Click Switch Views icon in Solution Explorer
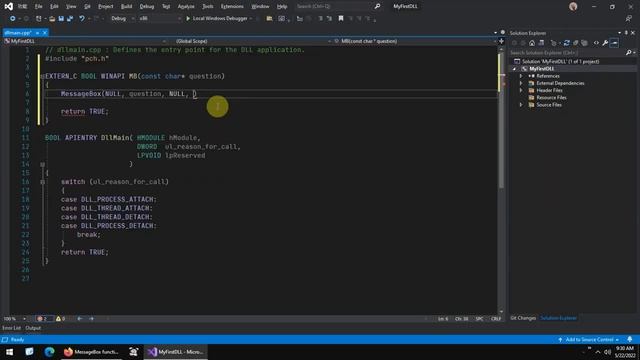This screenshot has width=640, height=360. point(541,43)
